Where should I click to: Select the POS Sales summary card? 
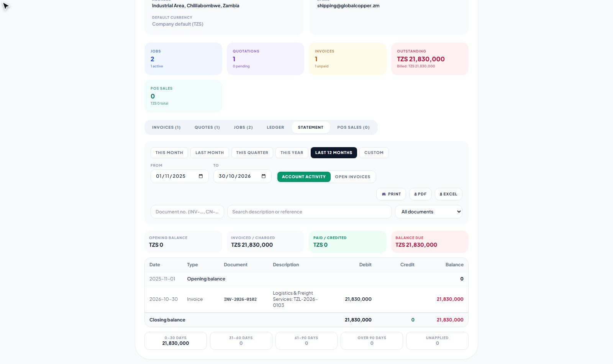tap(183, 96)
